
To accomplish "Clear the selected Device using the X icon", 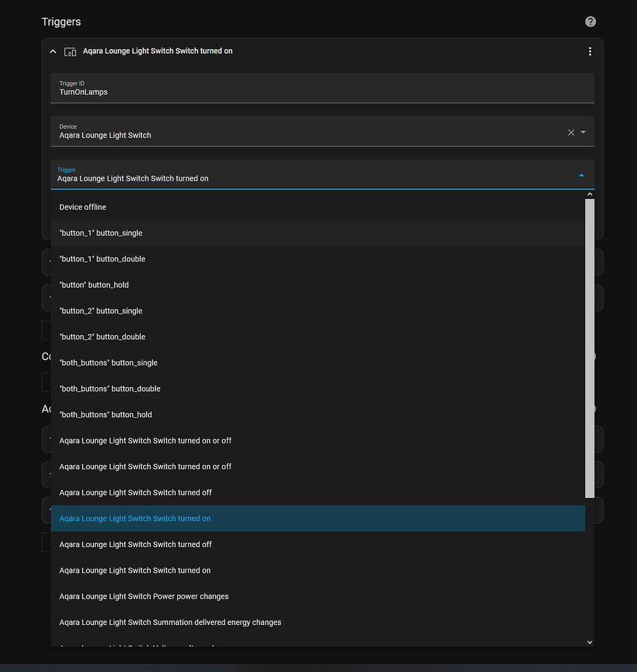I will (x=570, y=132).
